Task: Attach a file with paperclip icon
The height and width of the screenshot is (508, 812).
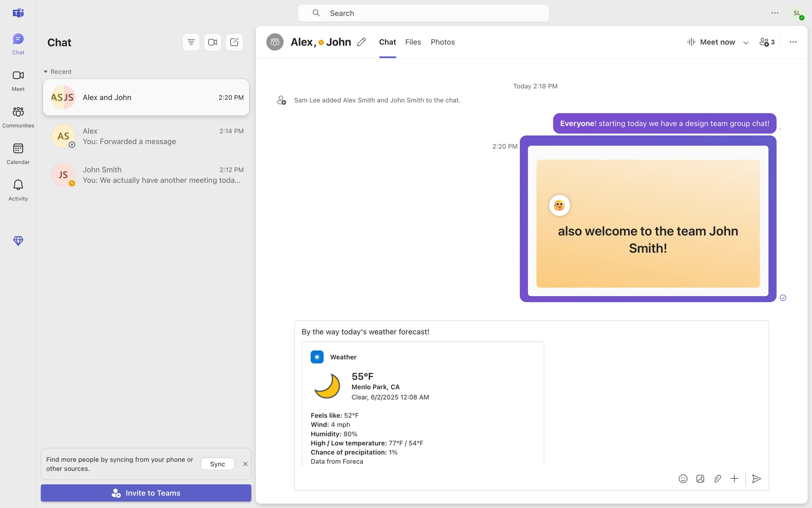Action: (x=717, y=478)
